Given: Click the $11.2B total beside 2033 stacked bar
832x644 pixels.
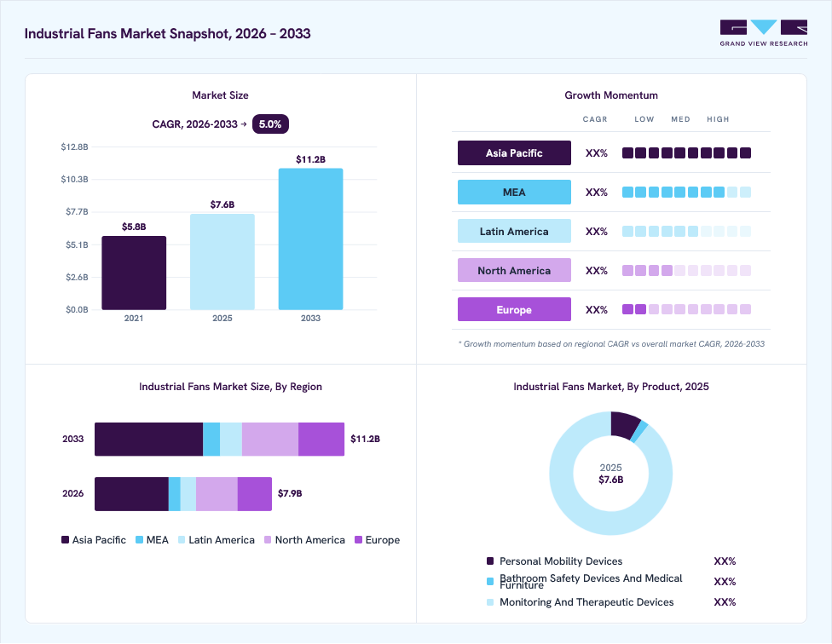Looking at the screenshot, I should click(365, 439).
